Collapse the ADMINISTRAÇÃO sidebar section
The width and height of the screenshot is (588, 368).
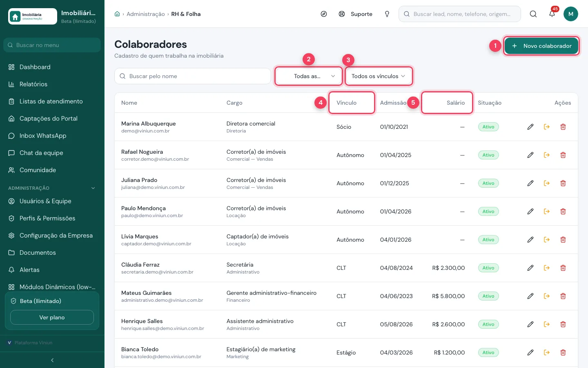pyautogui.click(x=93, y=188)
